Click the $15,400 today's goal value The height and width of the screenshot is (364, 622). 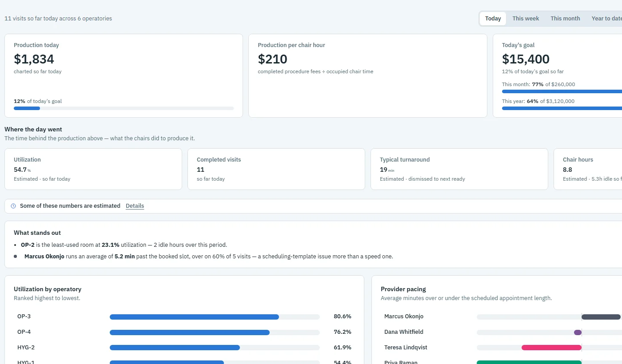click(x=526, y=59)
